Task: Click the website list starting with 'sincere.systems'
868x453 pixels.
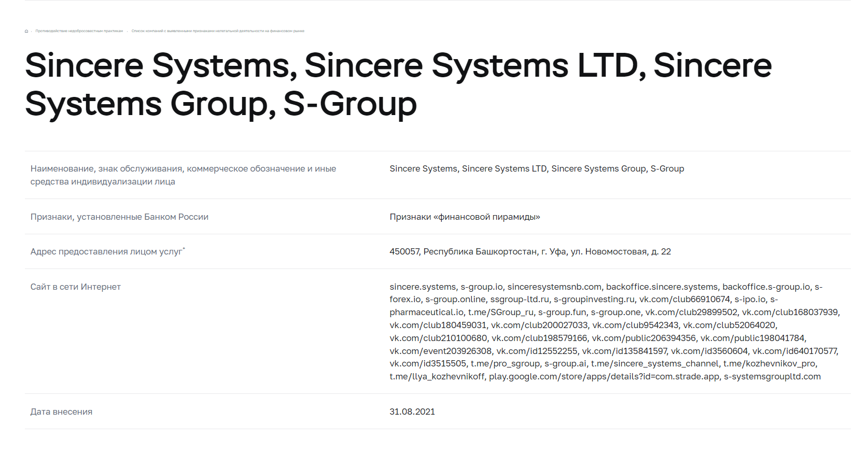Action: coord(614,332)
